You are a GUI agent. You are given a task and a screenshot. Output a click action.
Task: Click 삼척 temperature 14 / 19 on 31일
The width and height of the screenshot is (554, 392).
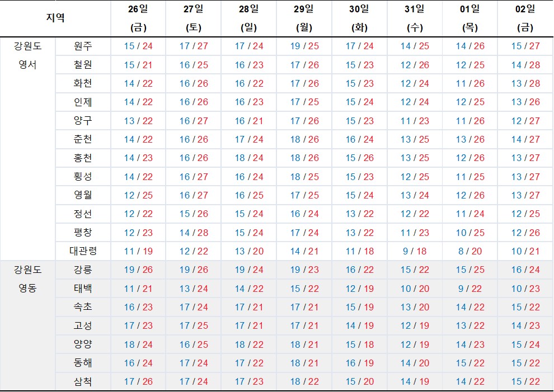point(415,381)
